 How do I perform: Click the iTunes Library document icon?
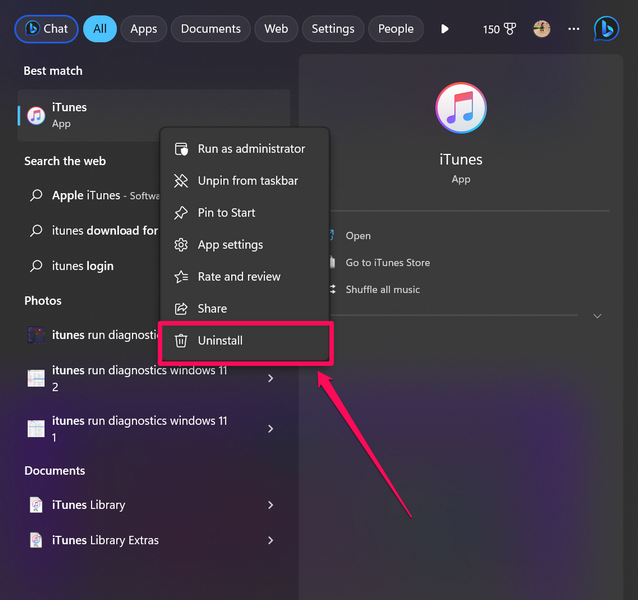point(36,505)
